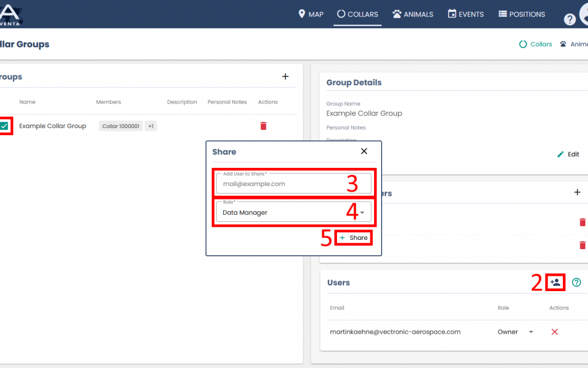Uncheck the Example Collar Group checkbox
Screen dimensions: 588x368
pyautogui.click(x=4, y=126)
